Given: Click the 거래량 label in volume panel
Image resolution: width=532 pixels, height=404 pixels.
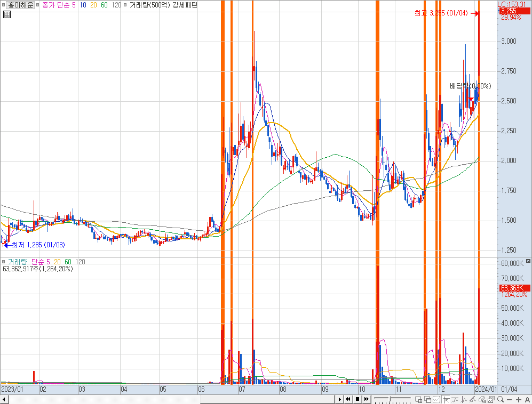Looking at the screenshot, I should [x=17, y=262].
